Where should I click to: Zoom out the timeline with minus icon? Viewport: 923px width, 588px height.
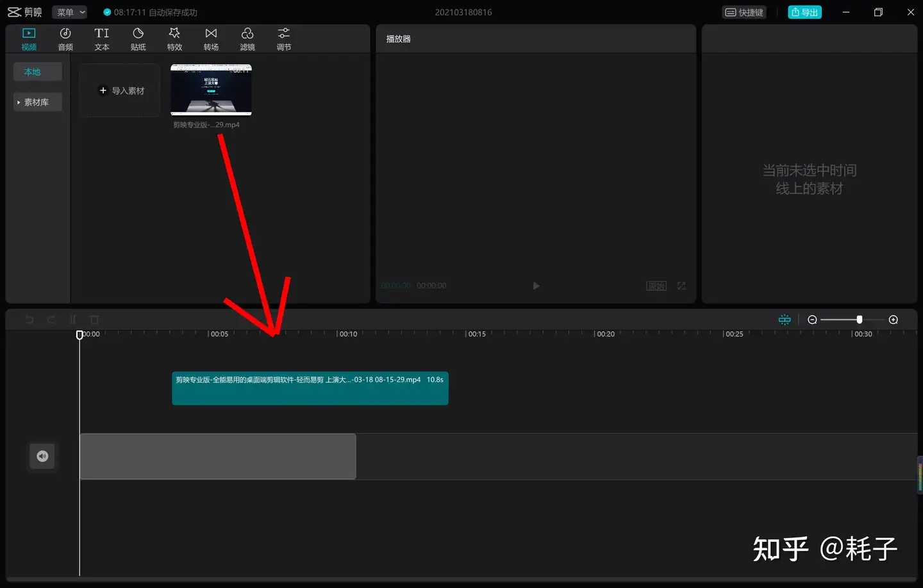click(812, 320)
